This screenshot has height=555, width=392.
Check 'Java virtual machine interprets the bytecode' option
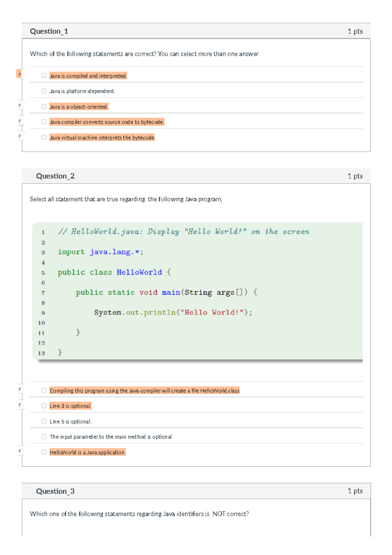pyautogui.click(x=44, y=137)
